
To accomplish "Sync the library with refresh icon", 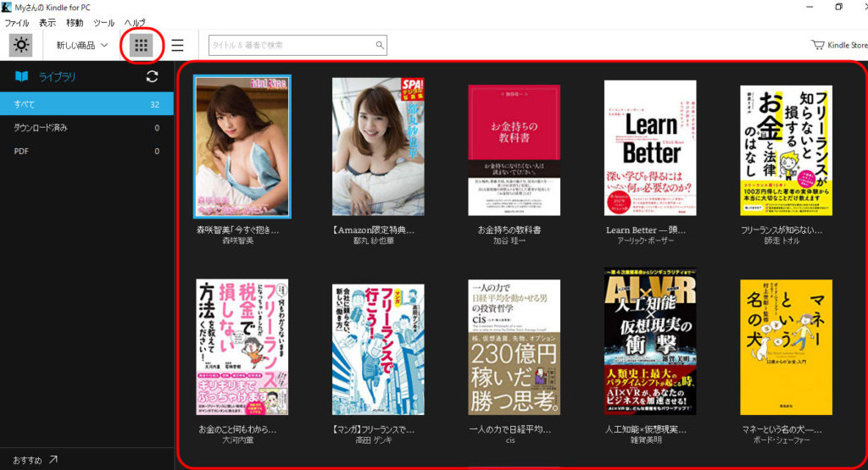I will coord(153,77).
